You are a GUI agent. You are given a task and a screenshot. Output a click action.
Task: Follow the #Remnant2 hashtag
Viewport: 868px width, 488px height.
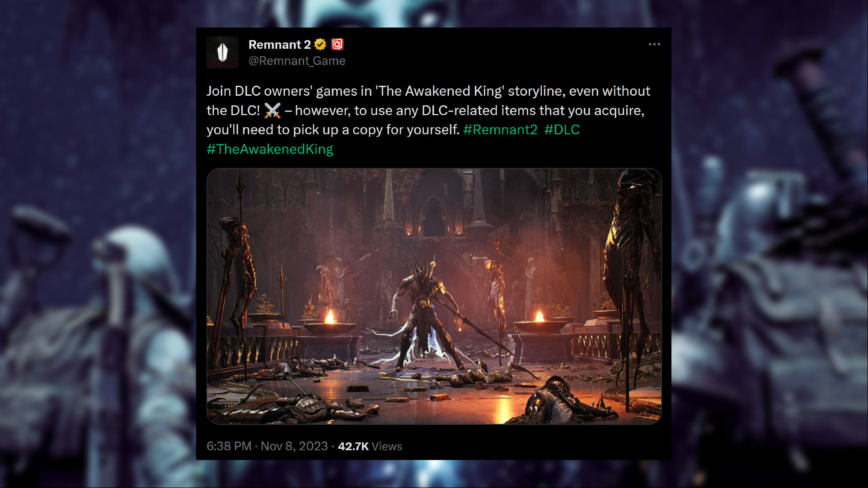500,130
